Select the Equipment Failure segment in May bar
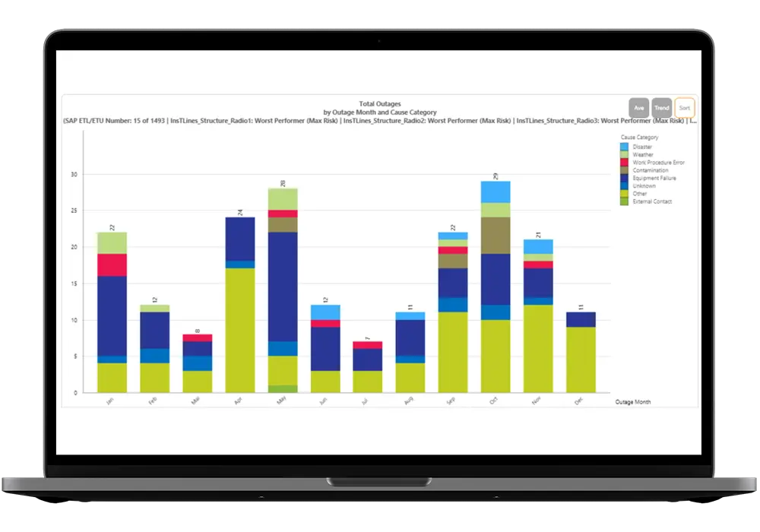Viewport: 760px width, 532px height. pyautogui.click(x=282, y=287)
